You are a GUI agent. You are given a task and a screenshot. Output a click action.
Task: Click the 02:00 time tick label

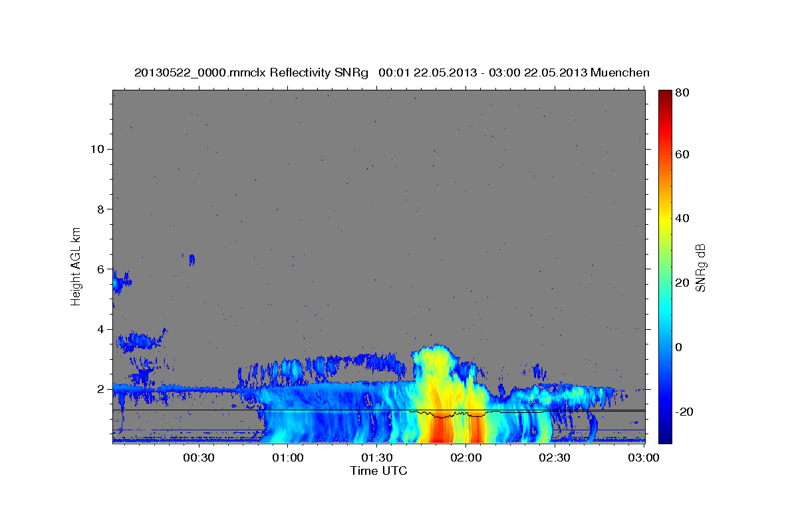pos(466,458)
